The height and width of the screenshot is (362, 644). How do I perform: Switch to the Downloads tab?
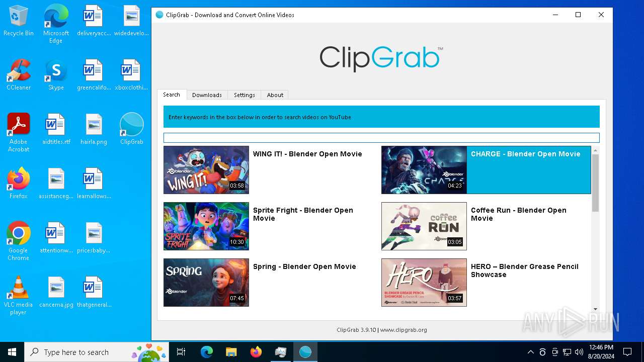pyautogui.click(x=207, y=95)
